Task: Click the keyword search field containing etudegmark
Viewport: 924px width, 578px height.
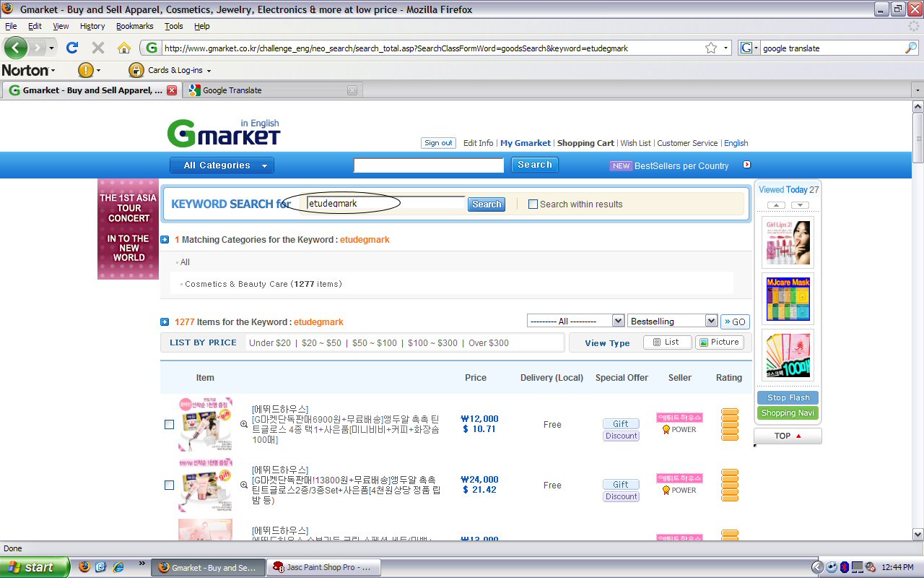Action: point(386,204)
